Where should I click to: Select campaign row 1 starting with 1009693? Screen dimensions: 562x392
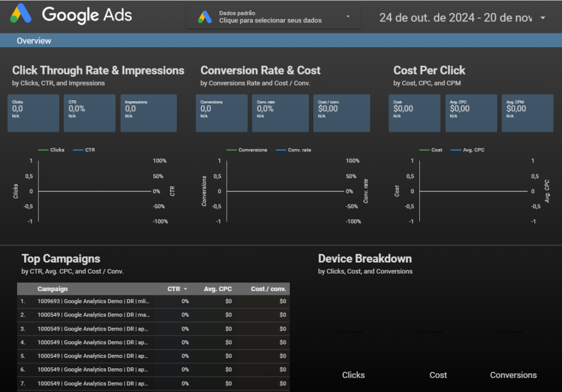pos(154,302)
